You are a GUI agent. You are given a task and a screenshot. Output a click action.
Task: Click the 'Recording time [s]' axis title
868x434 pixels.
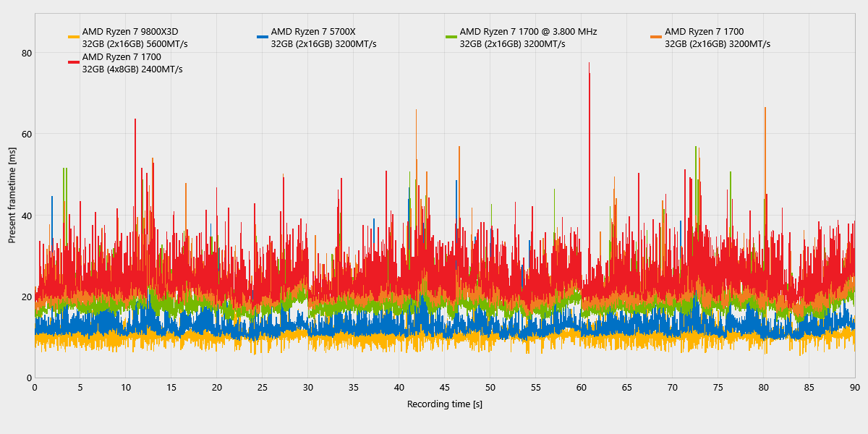(x=445, y=404)
